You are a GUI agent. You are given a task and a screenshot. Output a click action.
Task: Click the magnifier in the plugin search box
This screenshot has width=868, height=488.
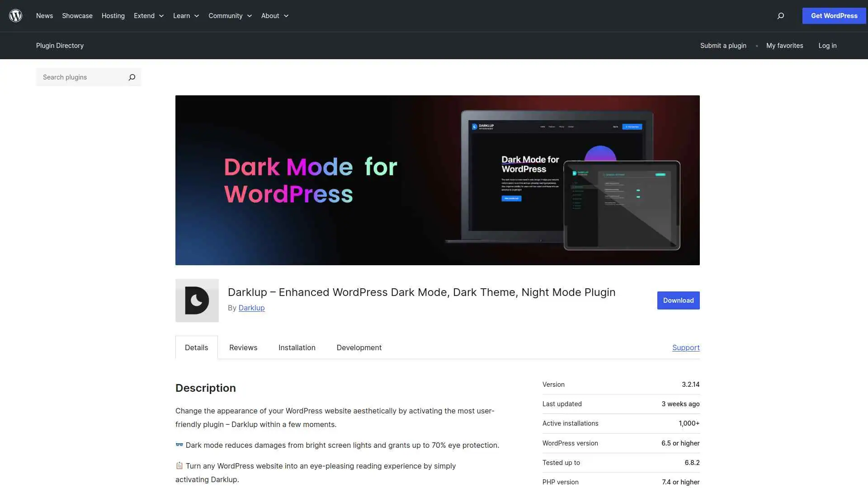[132, 77]
